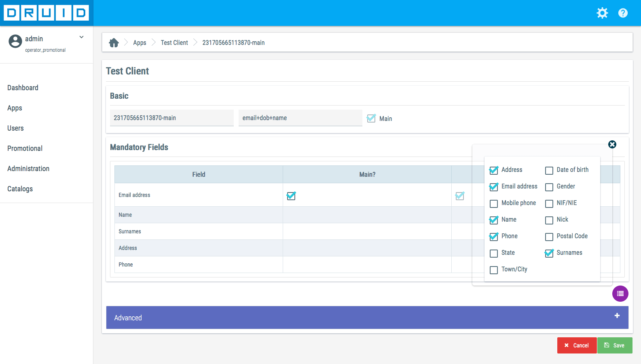Click the admin user avatar icon
The height and width of the screenshot is (364, 641).
tap(15, 41)
